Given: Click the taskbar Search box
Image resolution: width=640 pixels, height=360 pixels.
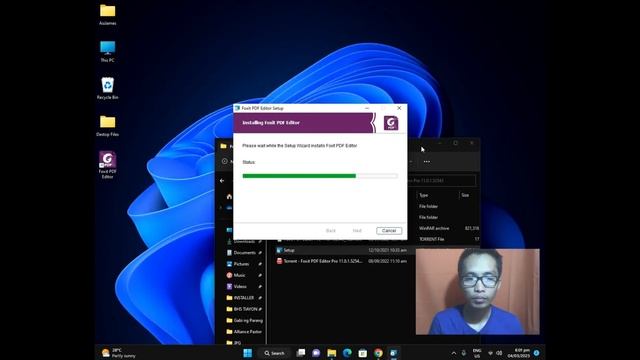Looking at the screenshot, I should coord(274,353).
